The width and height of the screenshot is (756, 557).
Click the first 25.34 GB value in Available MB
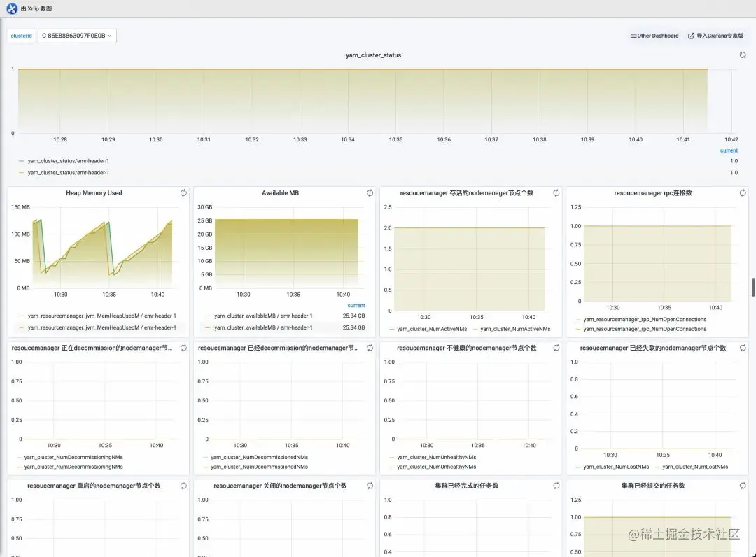click(x=354, y=316)
